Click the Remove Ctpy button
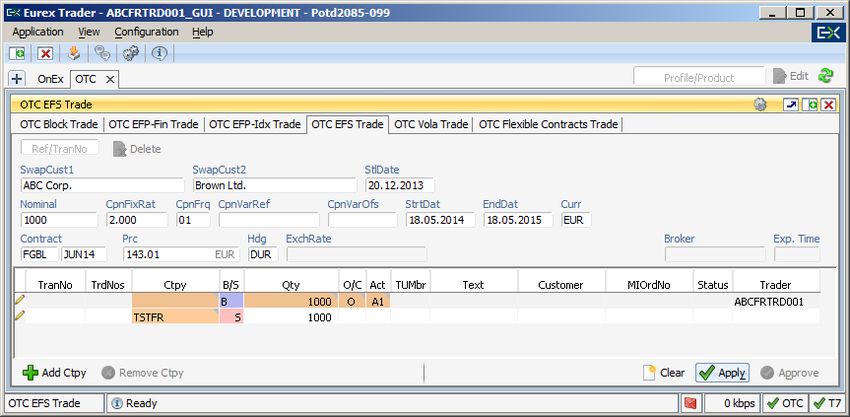Viewport: 850px width, 417px height. pyautogui.click(x=143, y=373)
